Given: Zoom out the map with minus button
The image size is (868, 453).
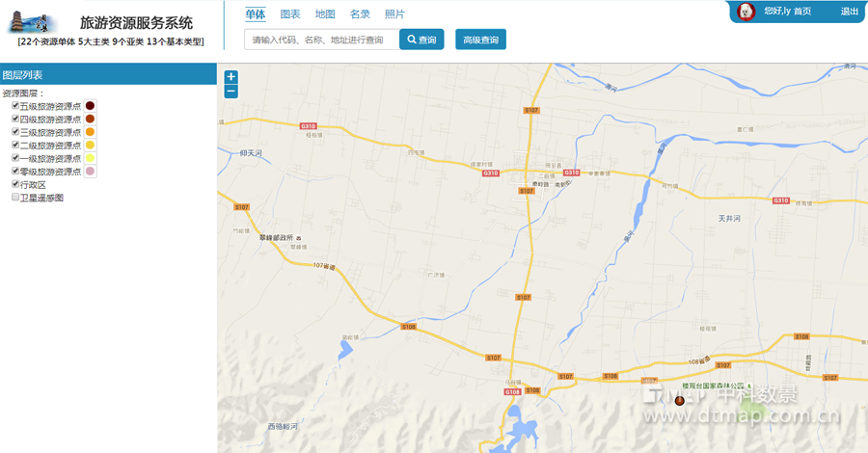Looking at the screenshot, I should [231, 92].
